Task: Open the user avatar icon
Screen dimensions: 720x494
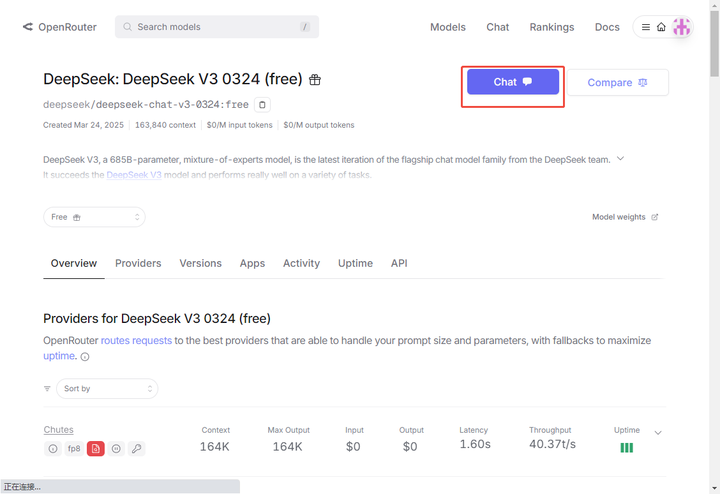Action: [681, 27]
